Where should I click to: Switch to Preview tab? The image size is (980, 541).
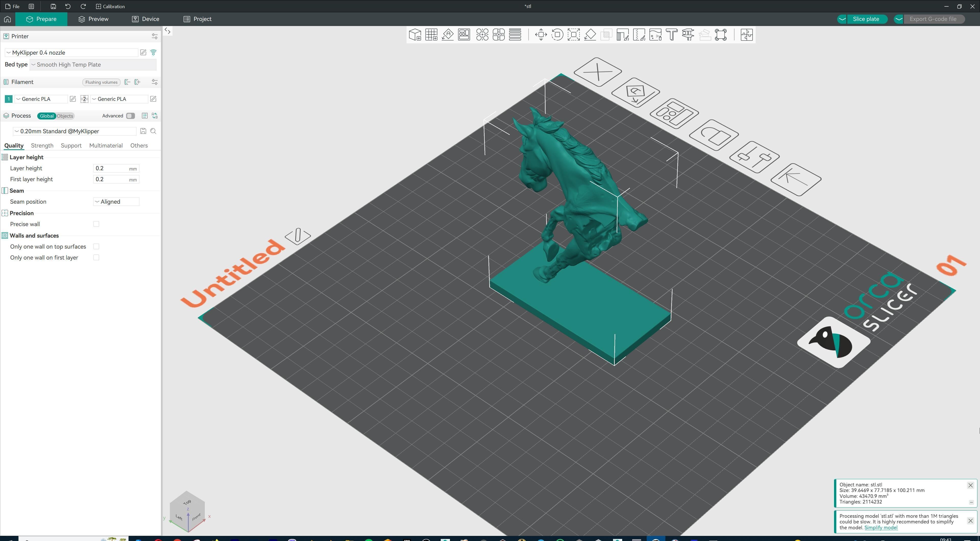click(x=93, y=19)
